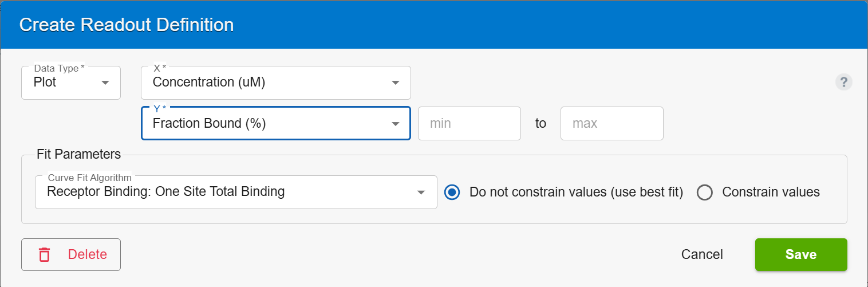Focus the min value input
The width and height of the screenshot is (868, 287).
[x=469, y=123]
